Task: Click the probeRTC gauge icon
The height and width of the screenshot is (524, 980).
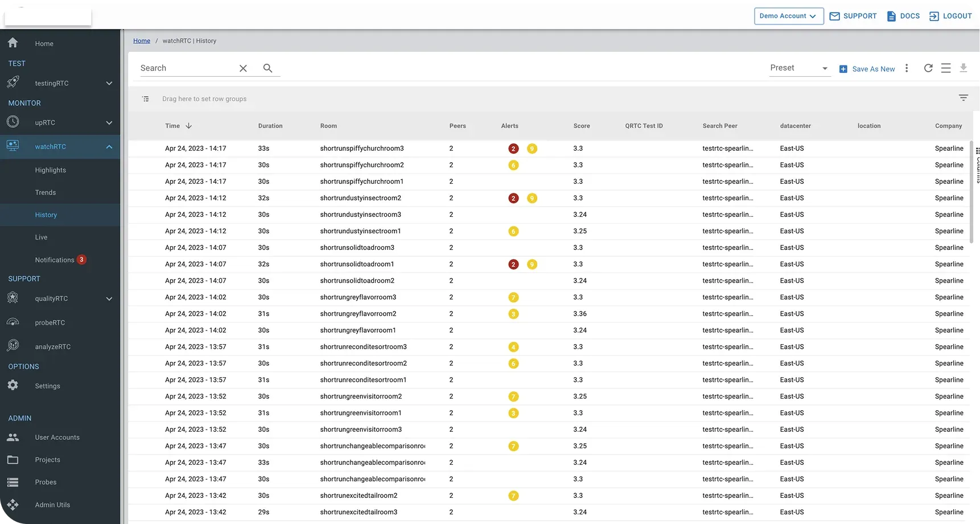Action: 13,322
